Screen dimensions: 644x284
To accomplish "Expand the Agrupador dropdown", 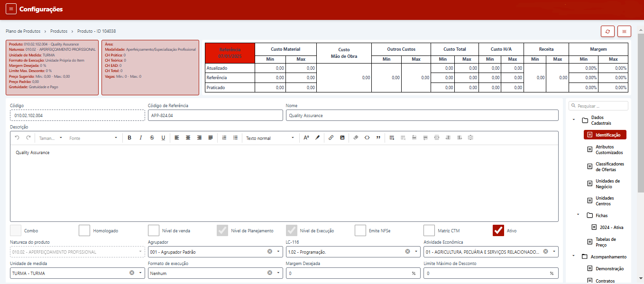I will pos(278,252).
